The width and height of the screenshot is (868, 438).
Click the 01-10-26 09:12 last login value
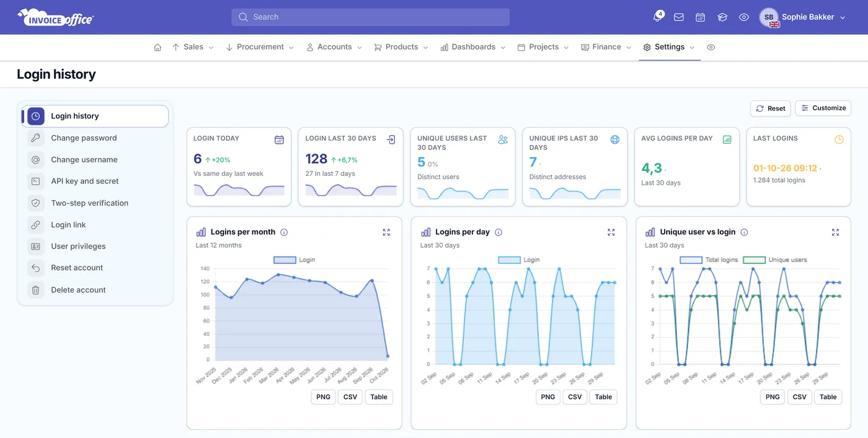785,168
